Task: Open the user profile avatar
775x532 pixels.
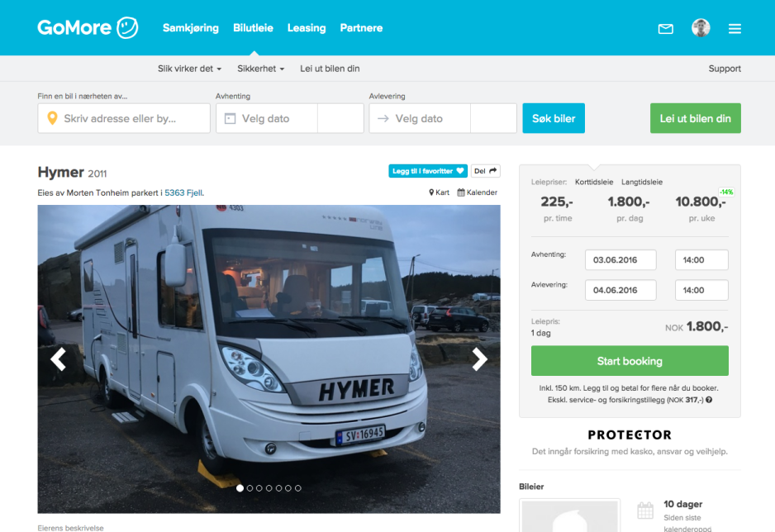Action: 701,28
